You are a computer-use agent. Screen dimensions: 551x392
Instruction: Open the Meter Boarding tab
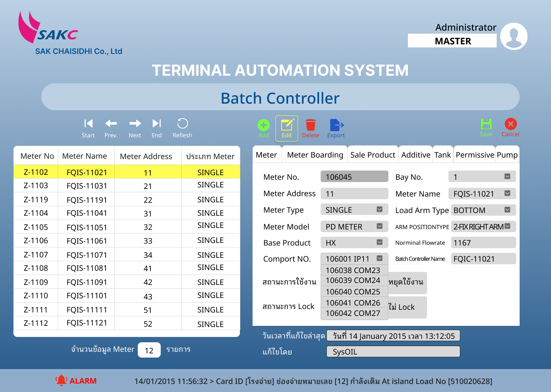coord(315,155)
